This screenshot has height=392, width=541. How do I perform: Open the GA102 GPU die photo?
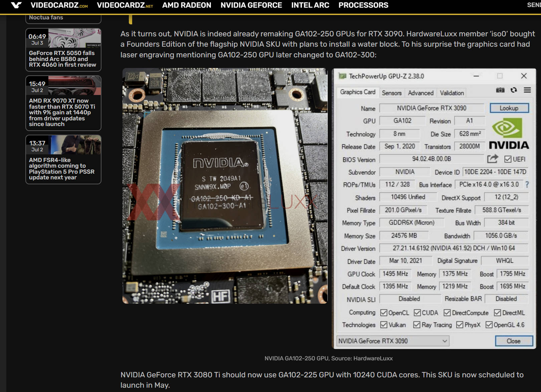click(225, 186)
